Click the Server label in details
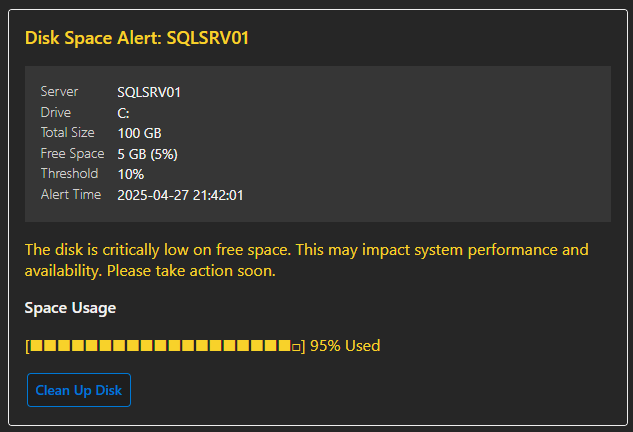Screen dimensions: 633x432 pos(59,92)
